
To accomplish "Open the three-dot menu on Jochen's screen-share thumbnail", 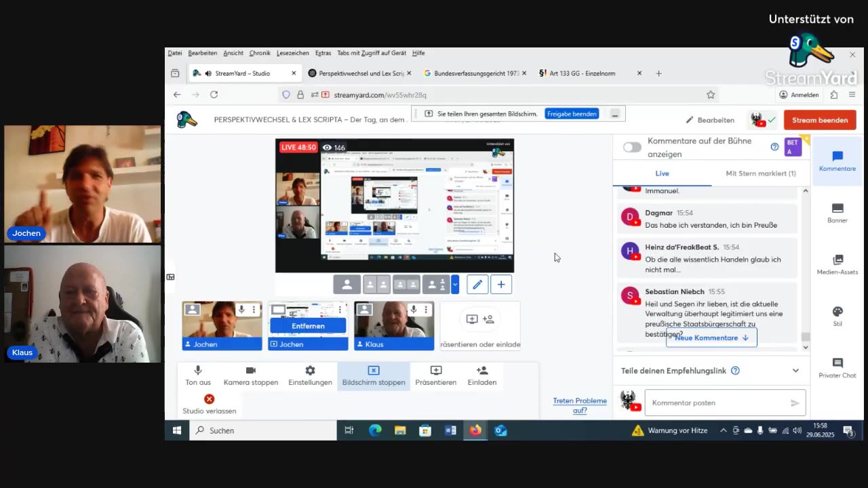I will click(x=340, y=310).
